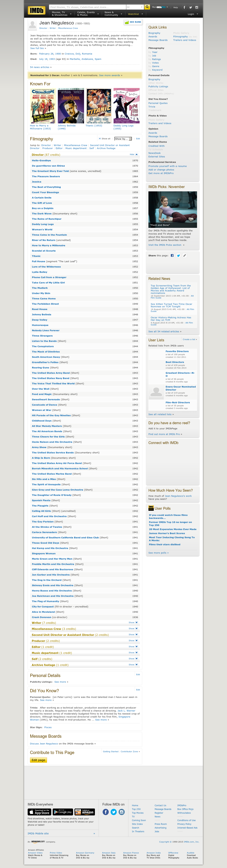This screenshot has height=868, width=227.
Task: Open the Movies, TV & Showtimes menu
Action: click(61, 14)
